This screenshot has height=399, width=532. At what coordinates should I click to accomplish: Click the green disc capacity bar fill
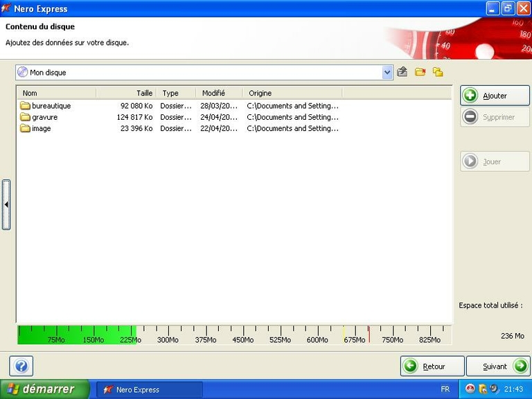77,335
